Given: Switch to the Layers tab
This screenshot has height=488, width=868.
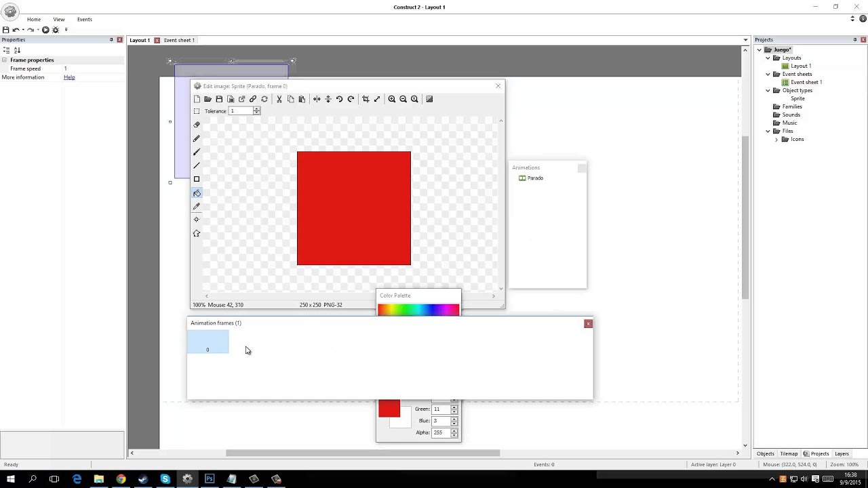Looking at the screenshot, I should click(842, 453).
